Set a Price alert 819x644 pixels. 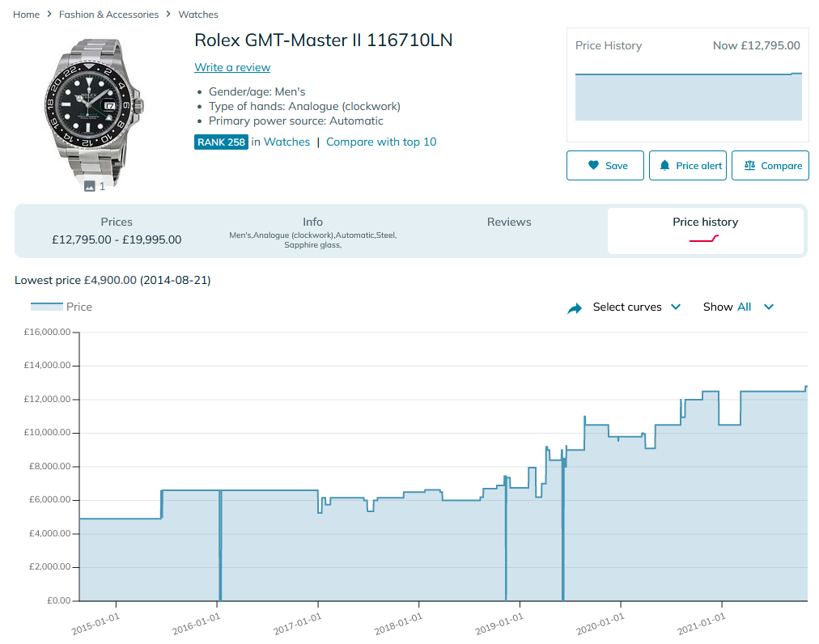pos(687,166)
